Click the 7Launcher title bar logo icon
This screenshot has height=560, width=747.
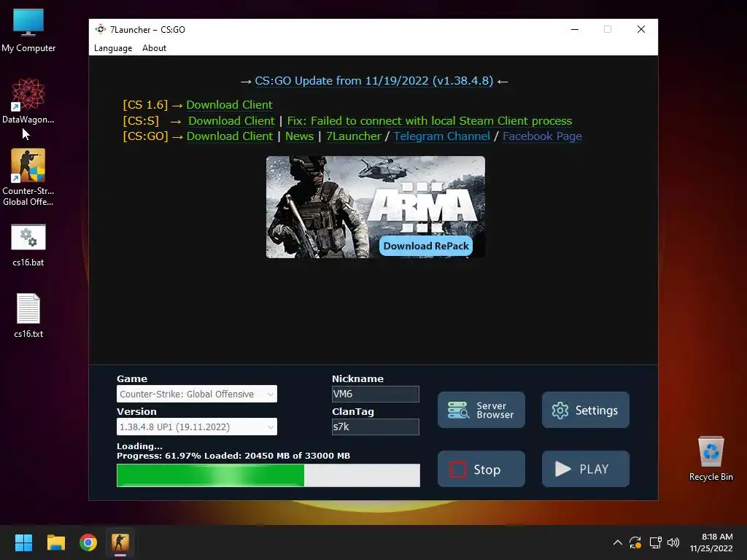100,29
